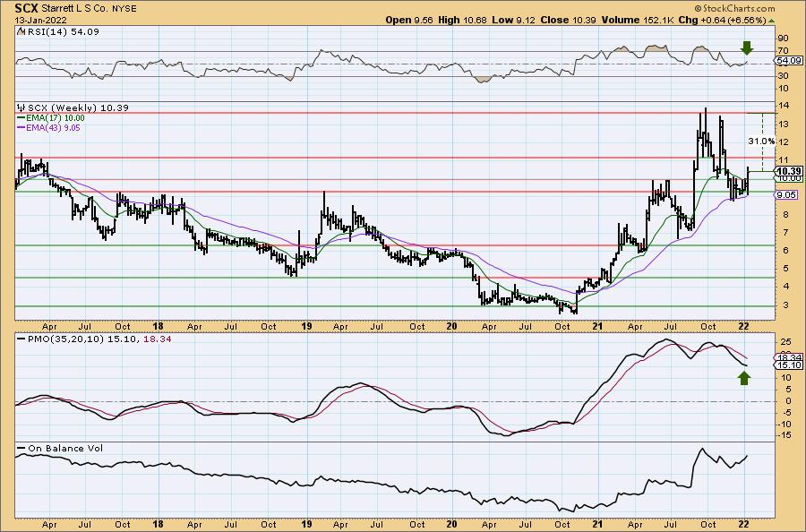Image resolution: width=806 pixels, height=532 pixels.
Task: Click the candlestick icon beside SCX (Weekly)
Action: click(21, 107)
